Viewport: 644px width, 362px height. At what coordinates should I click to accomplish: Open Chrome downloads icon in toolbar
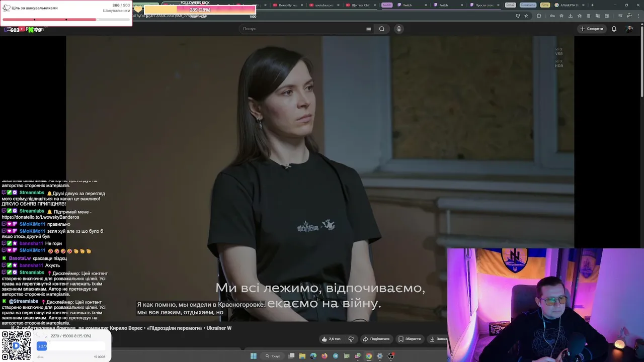(571, 16)
